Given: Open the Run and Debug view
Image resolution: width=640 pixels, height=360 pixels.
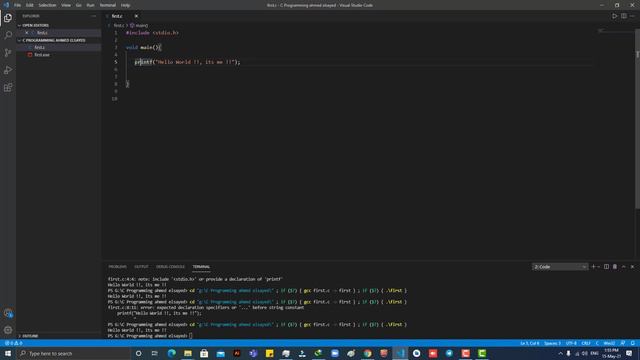Looking at the screenshot, I should point(8,70).
